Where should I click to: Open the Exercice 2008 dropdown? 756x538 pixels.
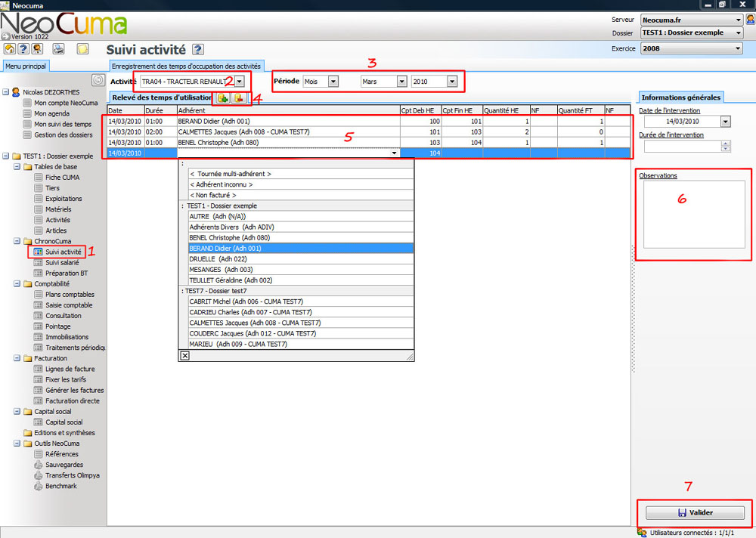pyautogui.click(x=738, y=48)
